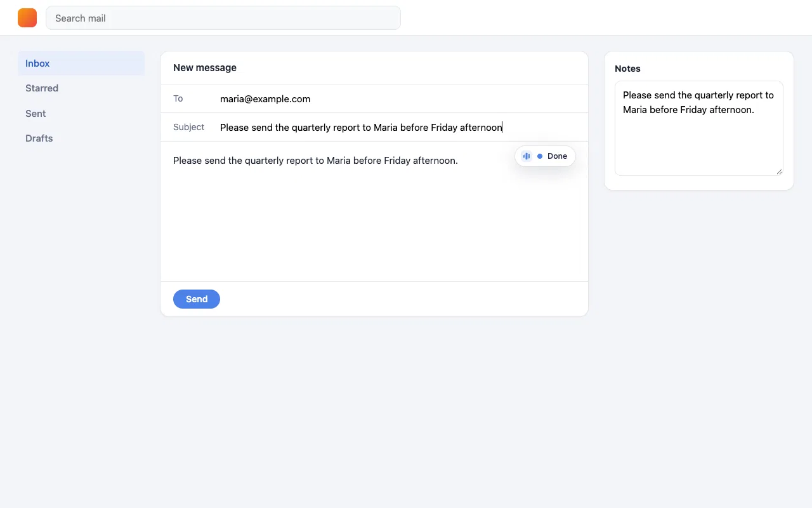This screenshot has height=508, width=812.
Task: Click inside the Notes text area
Action: coord(699,128)
